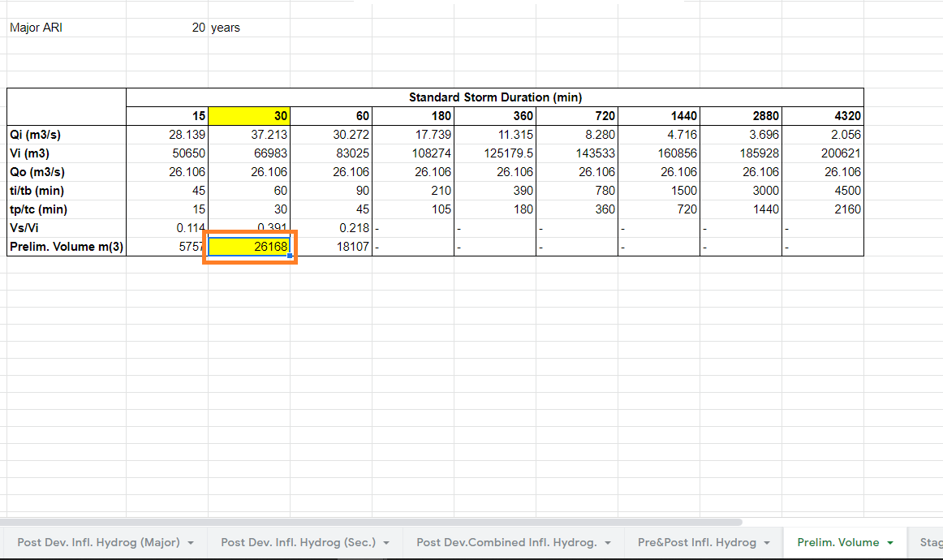Show tab menu arrow for Pre&Post Infl. Hydrog
The height and width of the screenshot is (560, 943).
point(767,543)
